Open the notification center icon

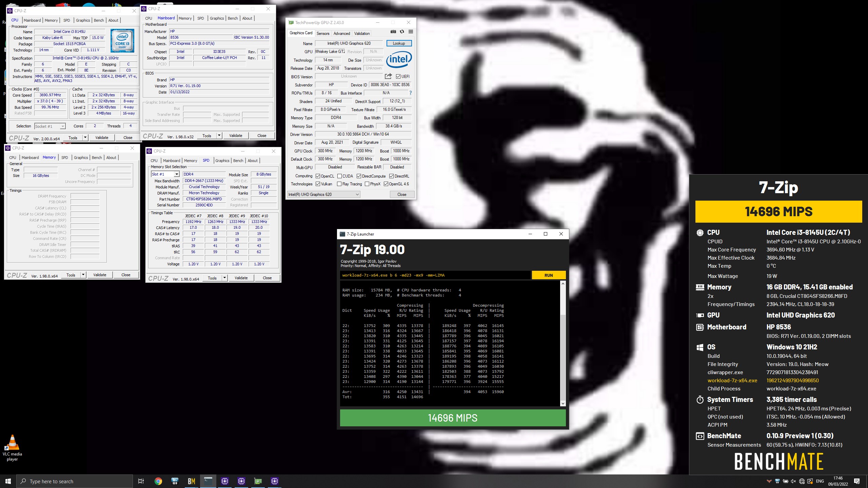(x=857, y=481)
